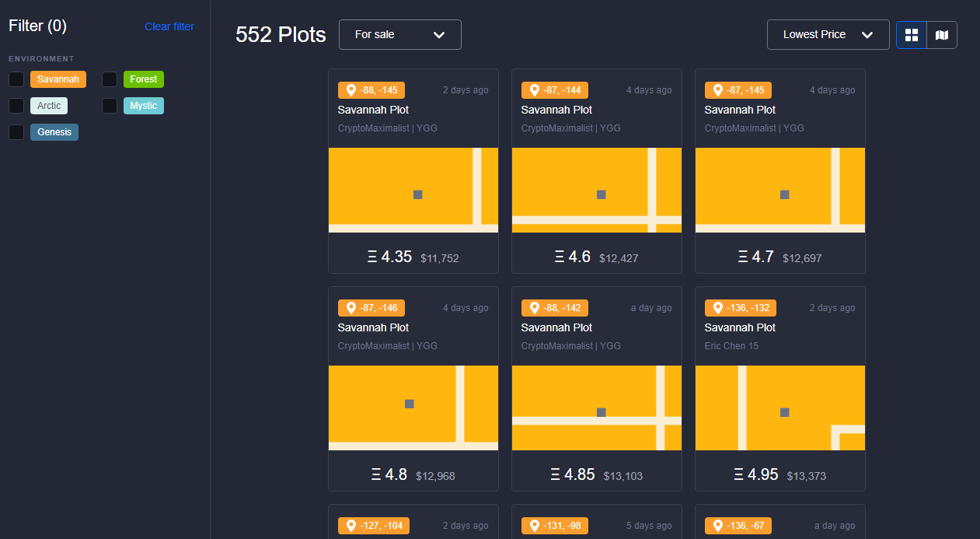Open map thumbnail of plot priced Ξ 4.8
The width and height of the screenshot is (980, 539).
pos(413,408)
